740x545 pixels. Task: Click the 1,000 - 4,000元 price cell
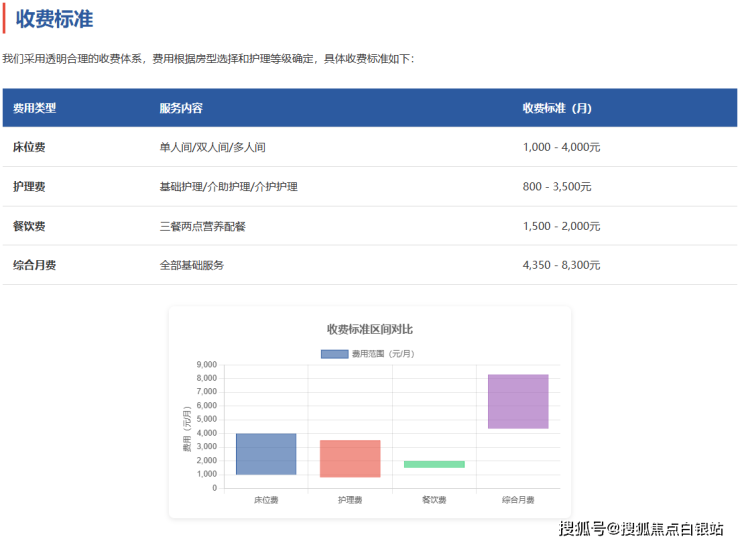click(x=561, y=147)
